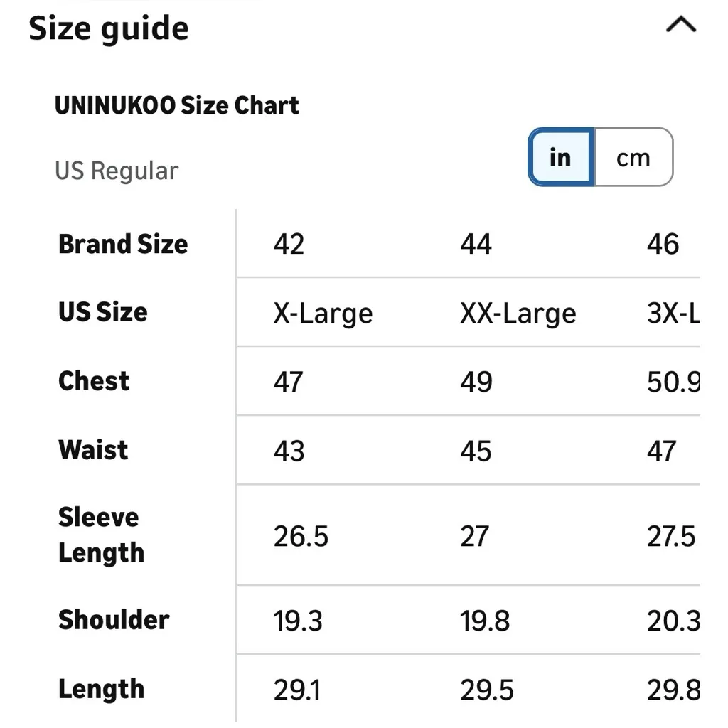Select brand size 42 column
This screenshot has height=728, width=728.
(x=289, y=244)
